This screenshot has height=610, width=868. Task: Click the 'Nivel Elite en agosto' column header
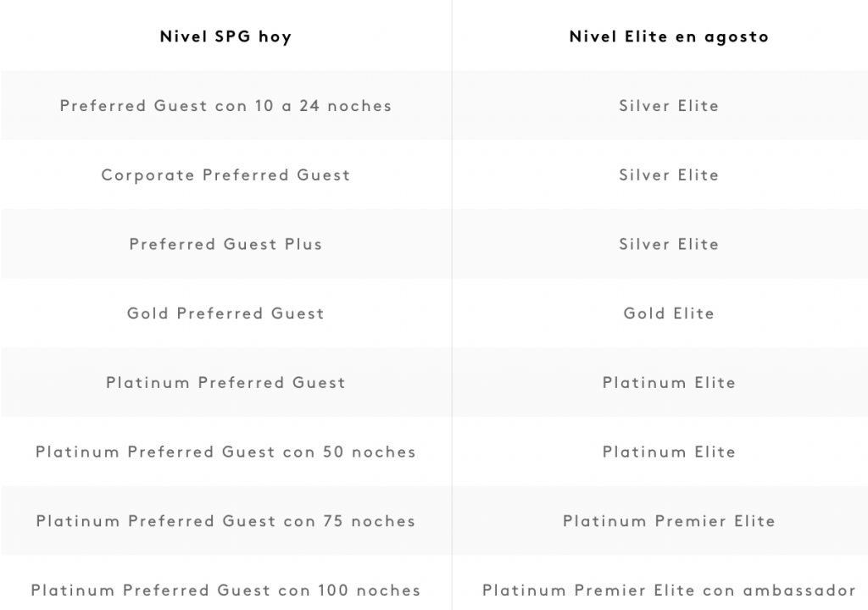coord(669,37)
